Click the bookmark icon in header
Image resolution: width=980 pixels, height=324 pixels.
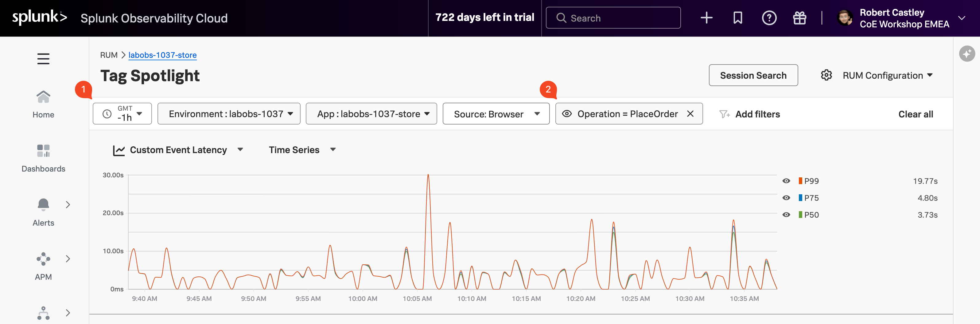[738, 18]
